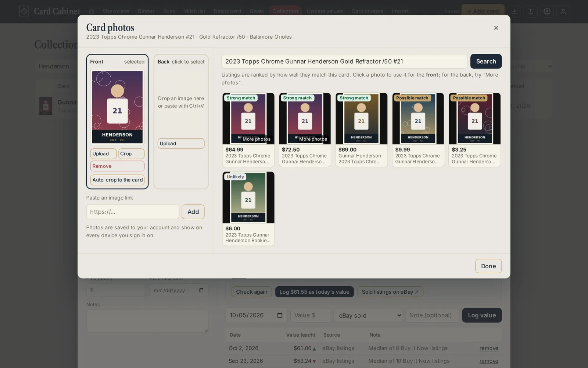Show more photos for $72.50 listing
The image size is (588, 368).
(313, 139)
